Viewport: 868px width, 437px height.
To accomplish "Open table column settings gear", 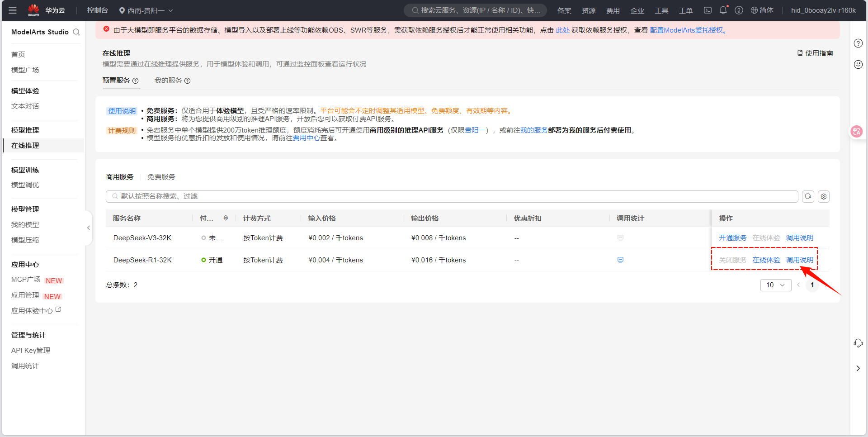I will pyautogui.click(x=824, y=196).
